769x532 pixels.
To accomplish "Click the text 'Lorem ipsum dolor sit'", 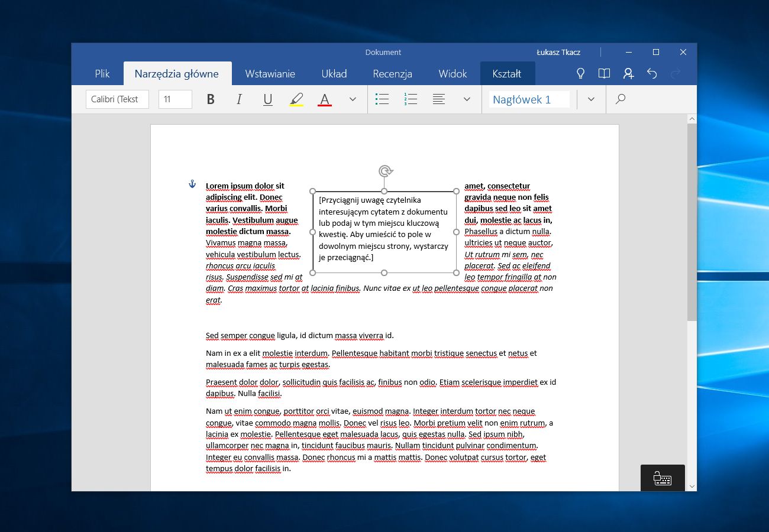I will [245, 186].
